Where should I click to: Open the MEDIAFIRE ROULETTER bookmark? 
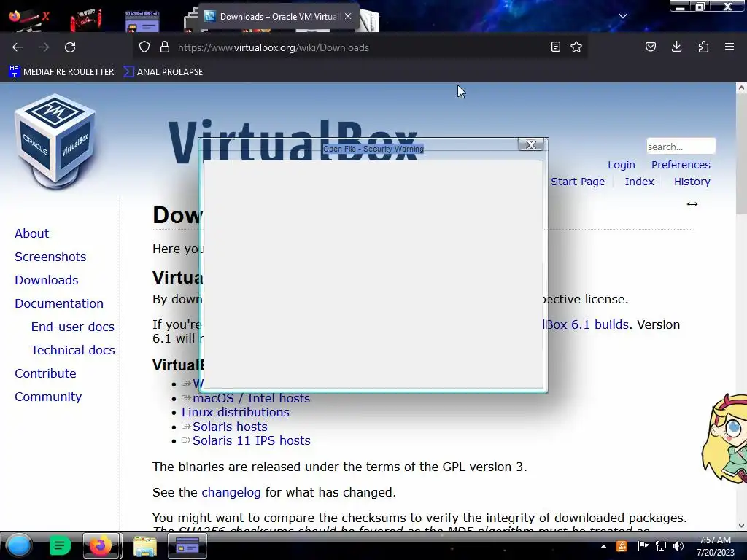pos(61,72)
